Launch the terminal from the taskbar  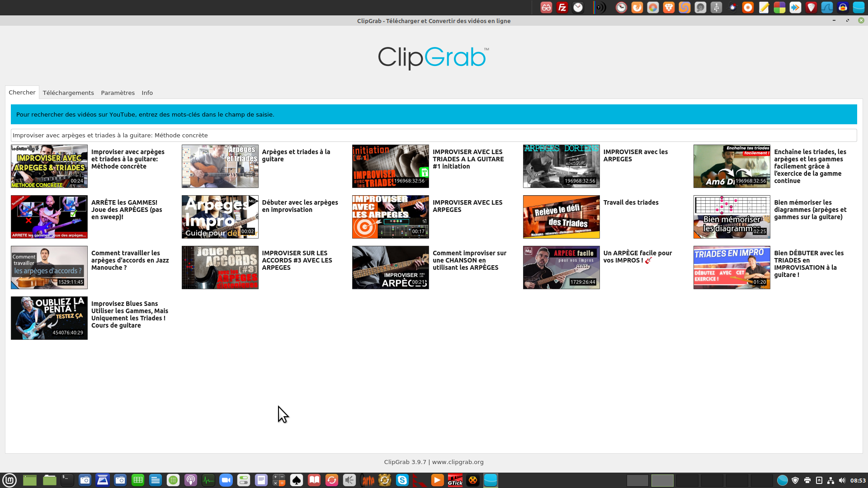pyautogui.click(x=67, y=480)
